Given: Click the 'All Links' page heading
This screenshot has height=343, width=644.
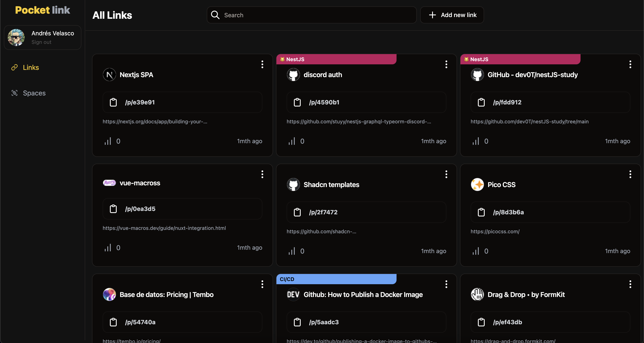Looking at the screenshot, I should [112, 15].
